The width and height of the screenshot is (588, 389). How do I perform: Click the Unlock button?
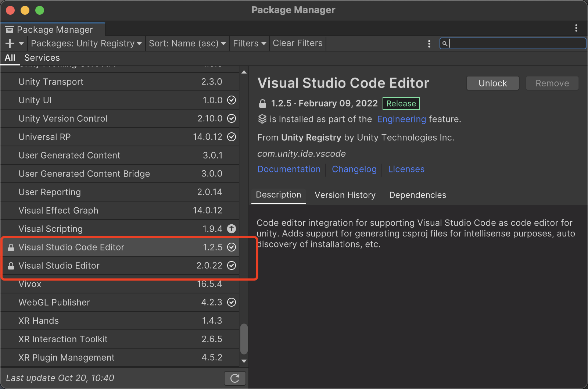point(492,83)
